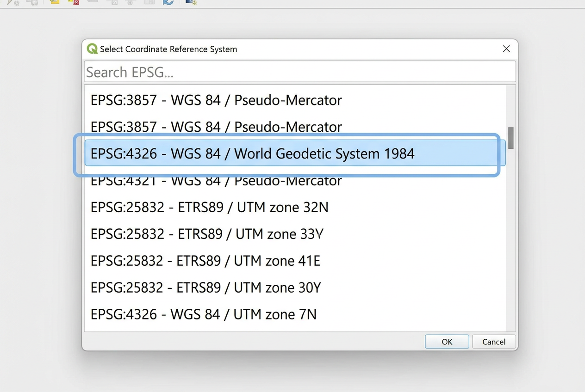
Task: Choose ETRS89 / UTM zone 33Y entry
Action: 295,234
